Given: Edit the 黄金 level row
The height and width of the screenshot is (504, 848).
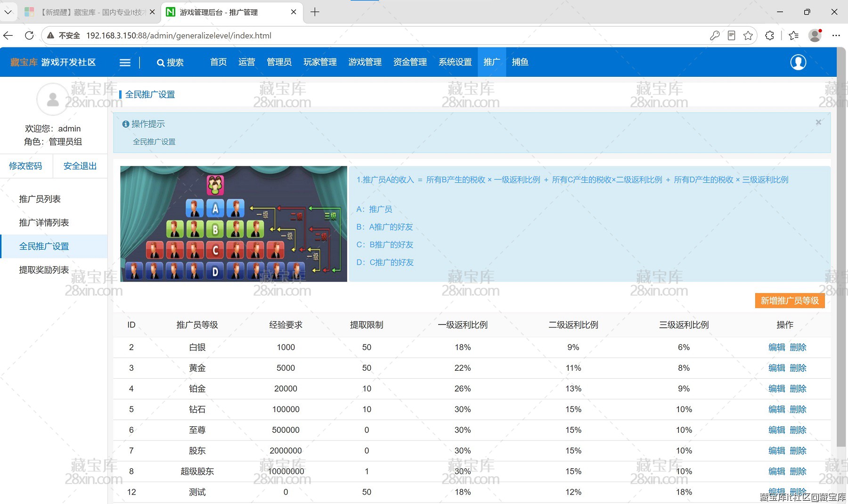Looking at the screenshot, I should [x=777, y=368].
